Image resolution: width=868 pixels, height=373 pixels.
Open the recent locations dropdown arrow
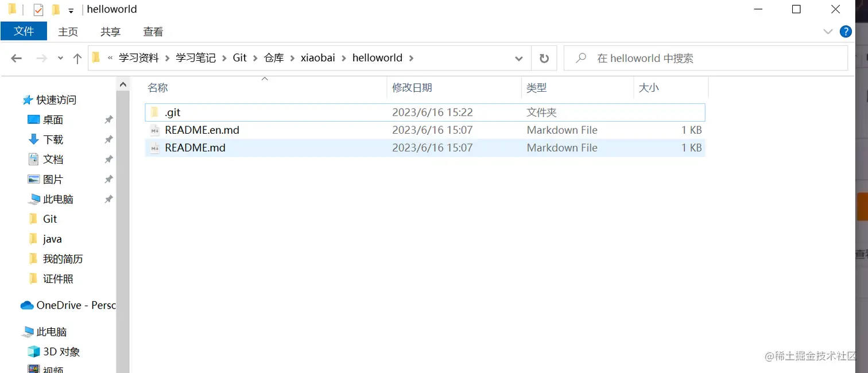click(60, 59)
